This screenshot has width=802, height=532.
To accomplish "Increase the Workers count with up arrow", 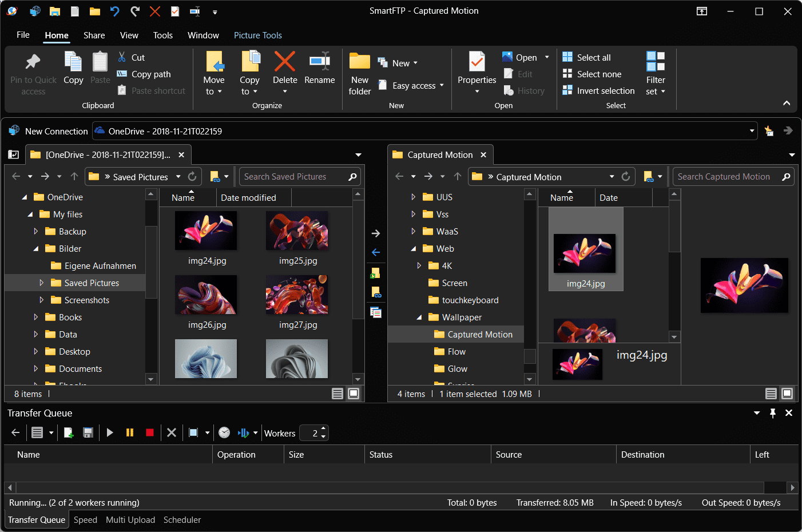I will [323, 429].
